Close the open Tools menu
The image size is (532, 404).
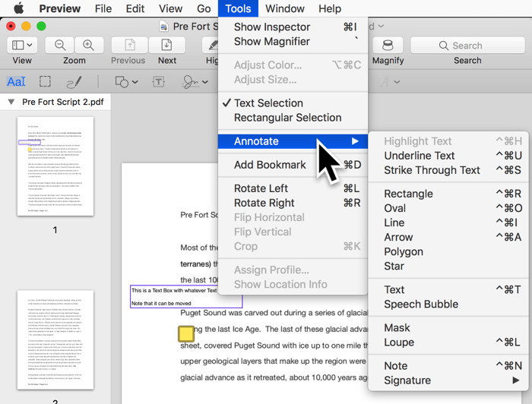(x=238, y=8)
